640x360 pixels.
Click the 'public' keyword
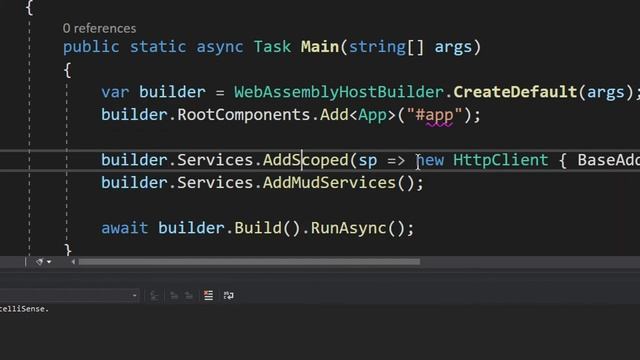(x=91, y=47)
